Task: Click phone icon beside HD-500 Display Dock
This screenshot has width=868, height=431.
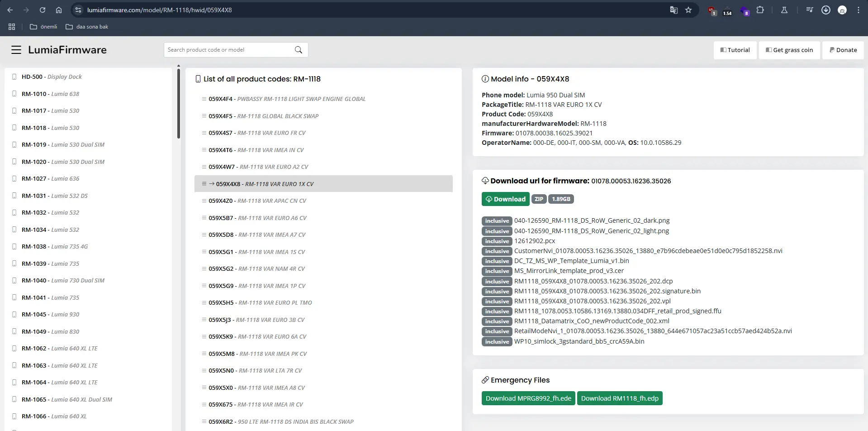Action: click(x=14, y=77)
